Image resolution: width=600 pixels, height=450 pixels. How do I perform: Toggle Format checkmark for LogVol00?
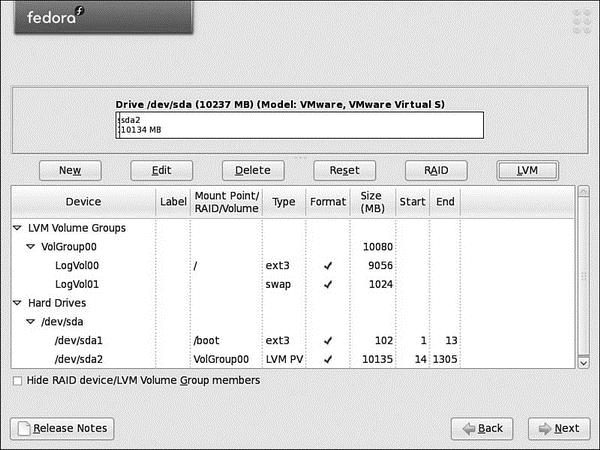(x=328, y=265)
